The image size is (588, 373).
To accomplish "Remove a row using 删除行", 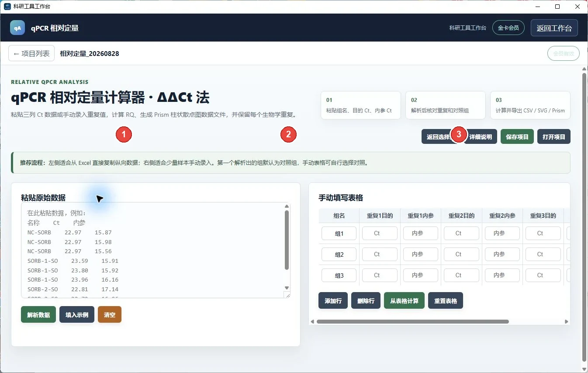I will 366,300.
